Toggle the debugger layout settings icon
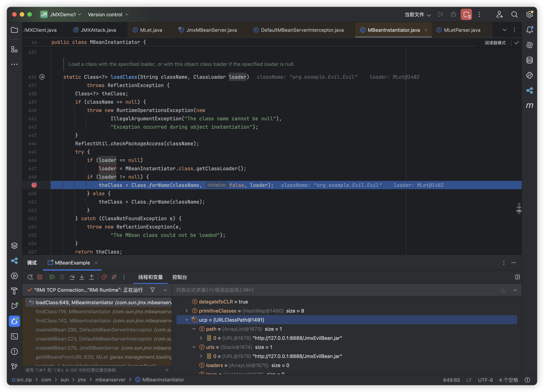Screen dimensions: 544x392 pos(517,277)
